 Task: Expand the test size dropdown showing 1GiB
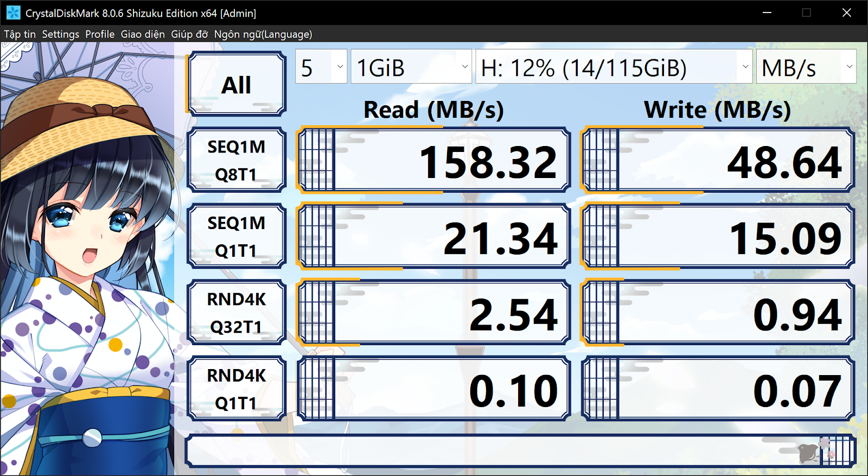pyautogui.click(x=411, y=67)
